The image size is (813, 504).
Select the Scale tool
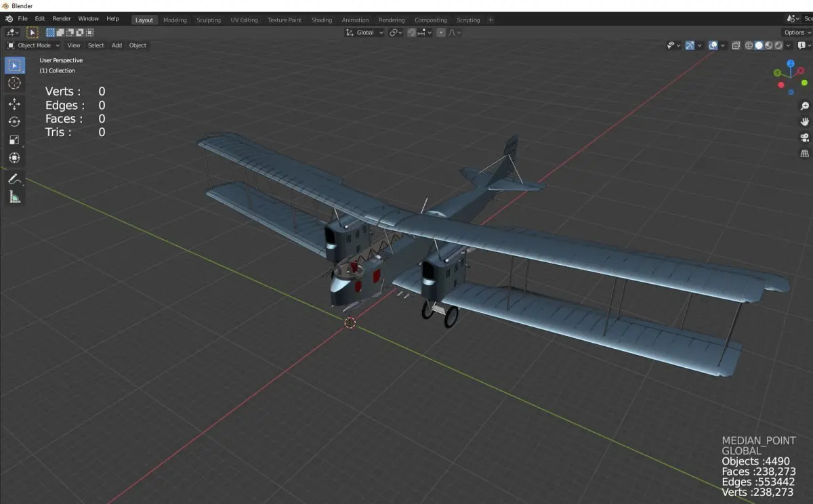14,140
